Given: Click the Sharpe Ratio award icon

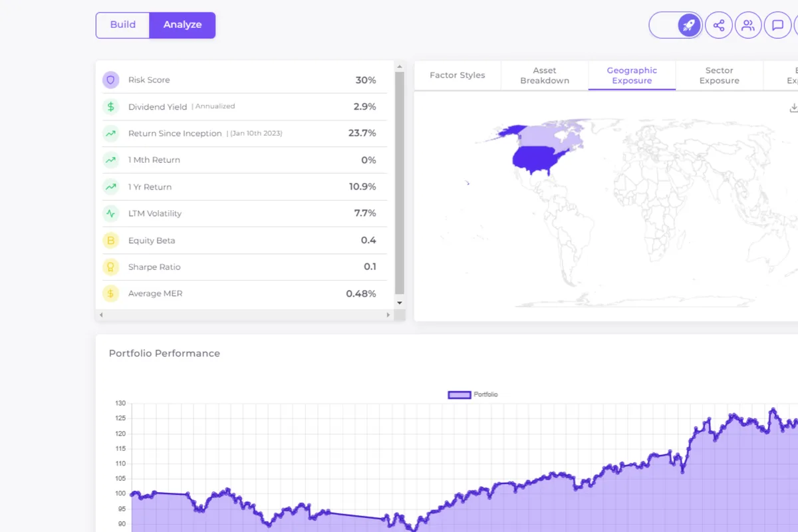Looking at the screenshot, I should [110, 267].
